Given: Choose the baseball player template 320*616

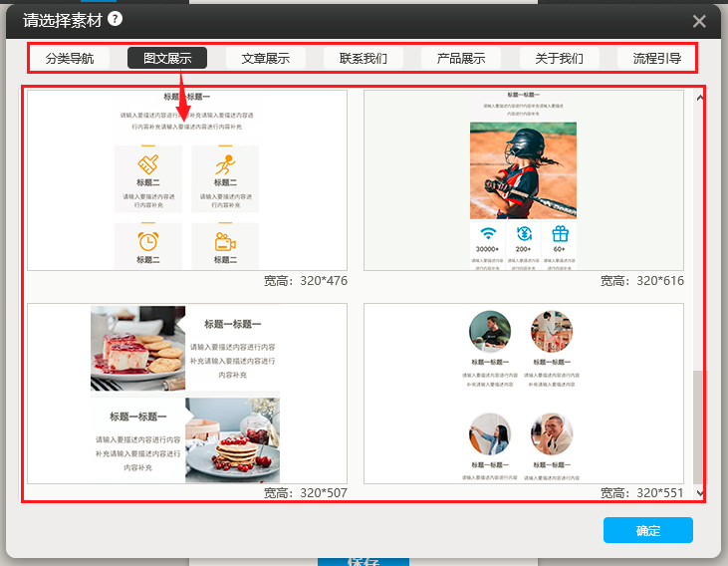Looking at the screenshot, I should [x=523, y=180].
